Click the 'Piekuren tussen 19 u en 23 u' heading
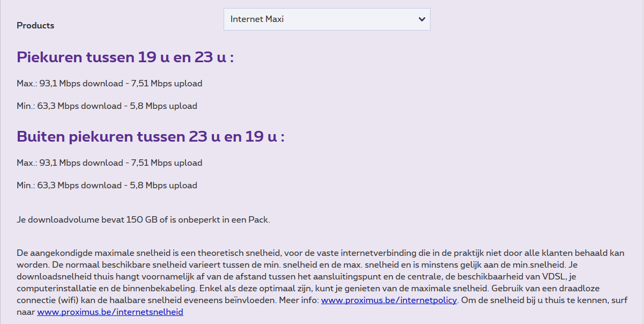 [x=125, y=57]
